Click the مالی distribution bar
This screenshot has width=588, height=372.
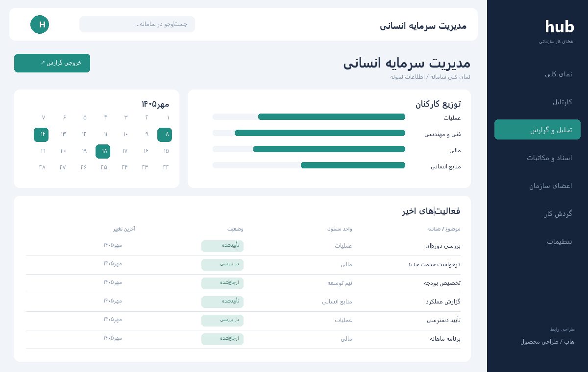click(x=309, y=149)
